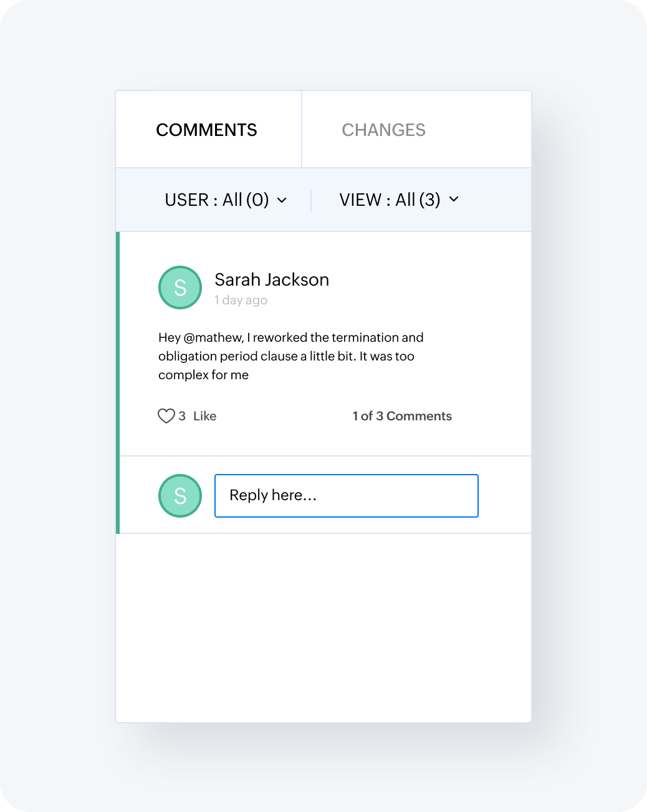Focus the "Reply here..." input field

[x=347, y=496]
